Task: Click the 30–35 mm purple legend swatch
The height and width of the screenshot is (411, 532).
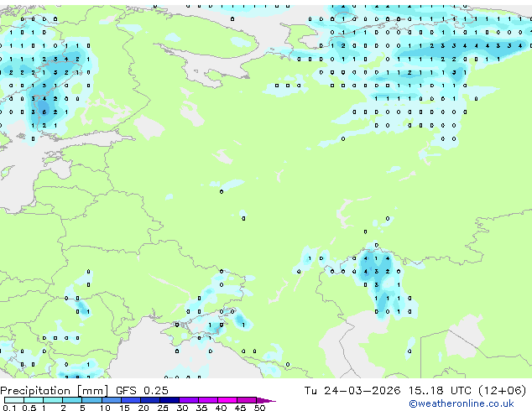Action: click(x=188, y=400)
